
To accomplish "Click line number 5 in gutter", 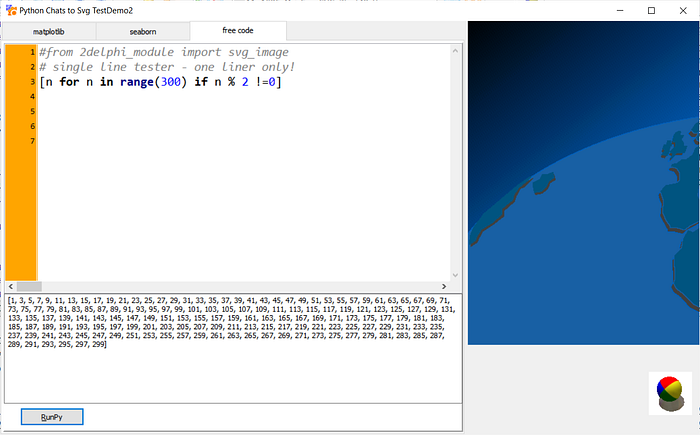I will click(32, 111).
